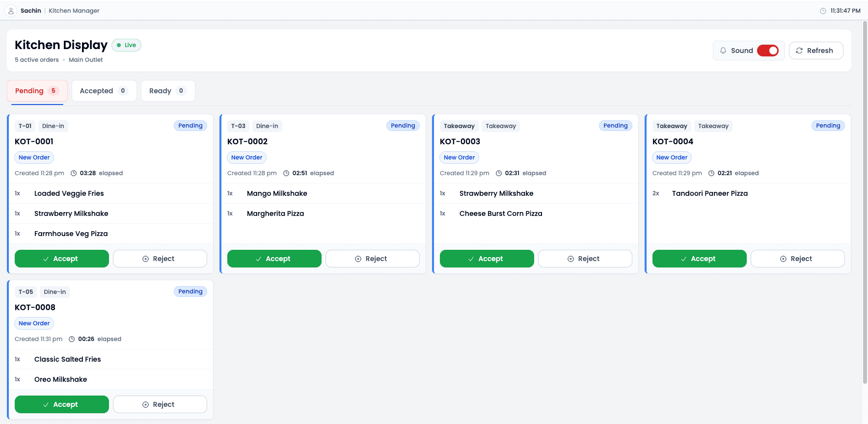
Task: Click the Main Outlet label
Action: click(86, 60)
